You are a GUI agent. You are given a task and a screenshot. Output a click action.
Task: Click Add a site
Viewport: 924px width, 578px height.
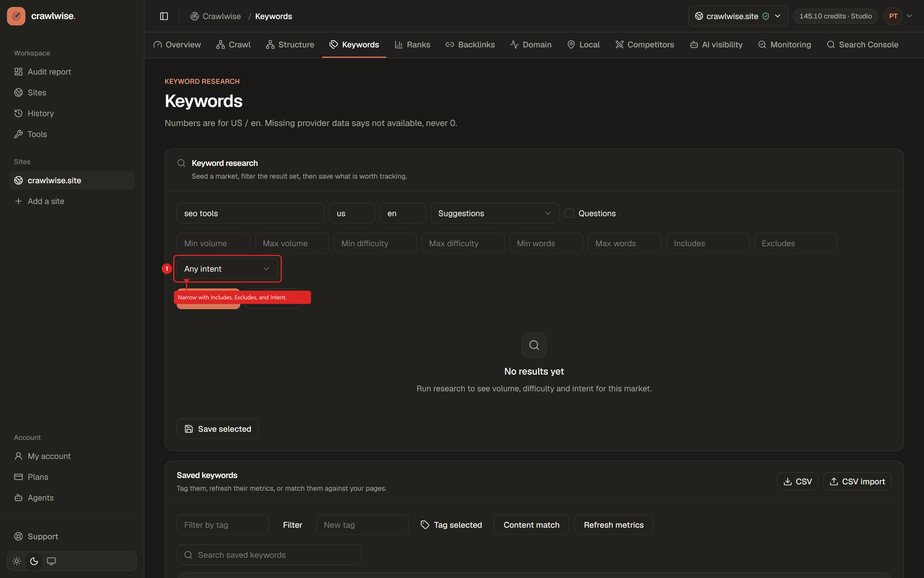tap(72, 201)
